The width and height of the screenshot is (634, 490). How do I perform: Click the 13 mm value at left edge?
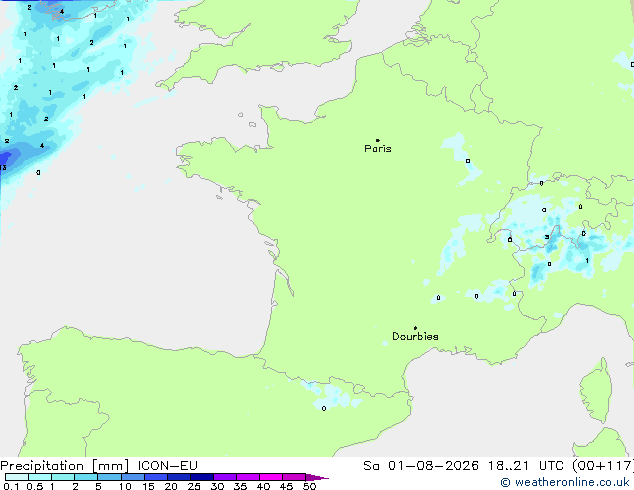tap(3, 167)
